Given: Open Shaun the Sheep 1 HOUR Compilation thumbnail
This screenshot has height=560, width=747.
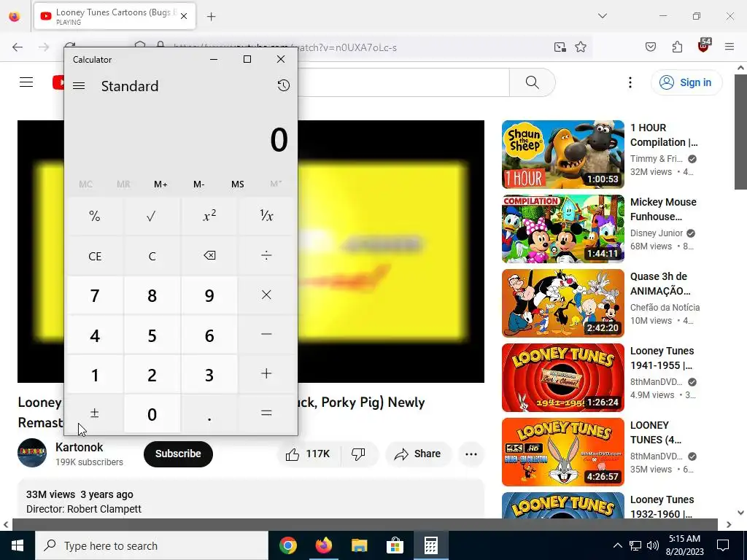Looking at the screenshot, I should (x=562, y=155).
